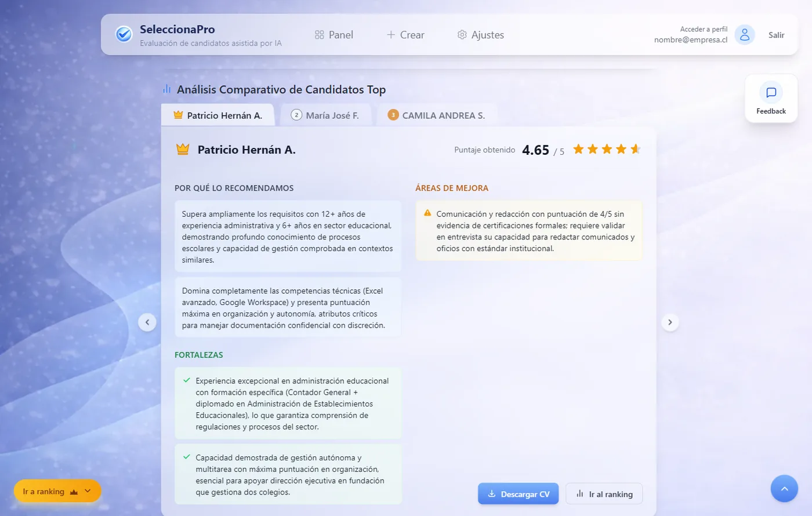Click checkmark beside Capacidad demostrada strength
This screenshot has width=812, height=516.
(x=187, y=457)
